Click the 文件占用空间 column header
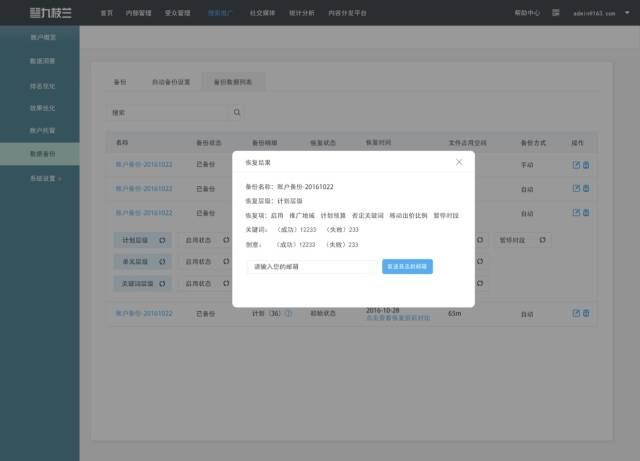Screen dimensions: 640x461 [468, 143]
